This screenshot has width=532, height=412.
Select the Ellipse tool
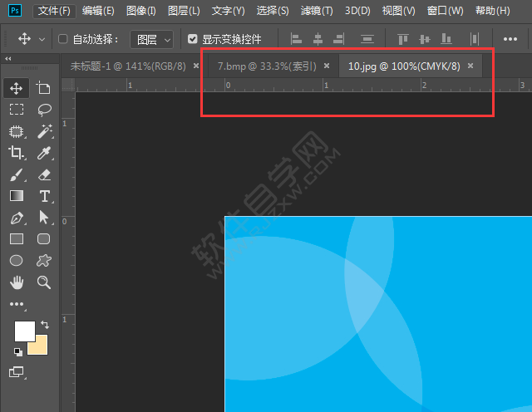[x=17, y=261]
